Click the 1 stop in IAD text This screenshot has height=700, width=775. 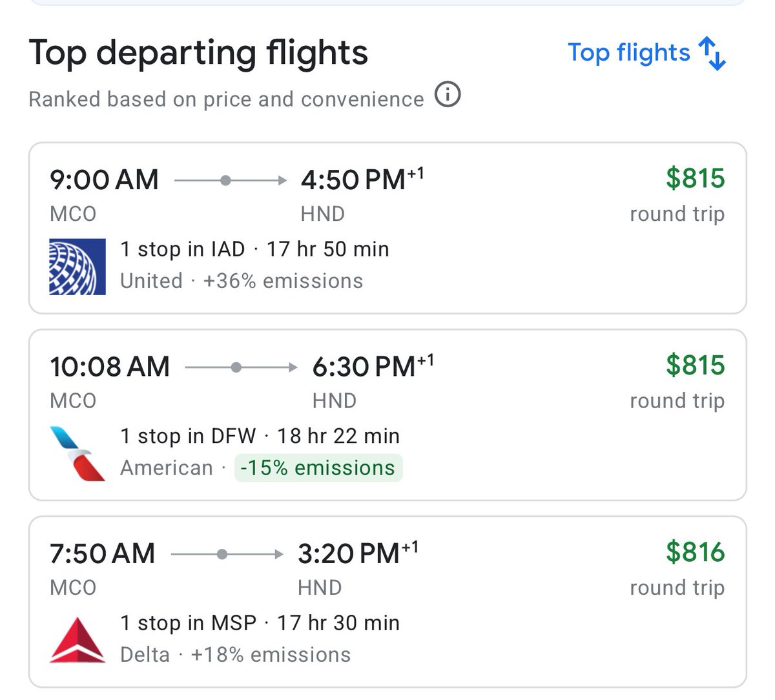pyautogui.click(x=183, y=249)
